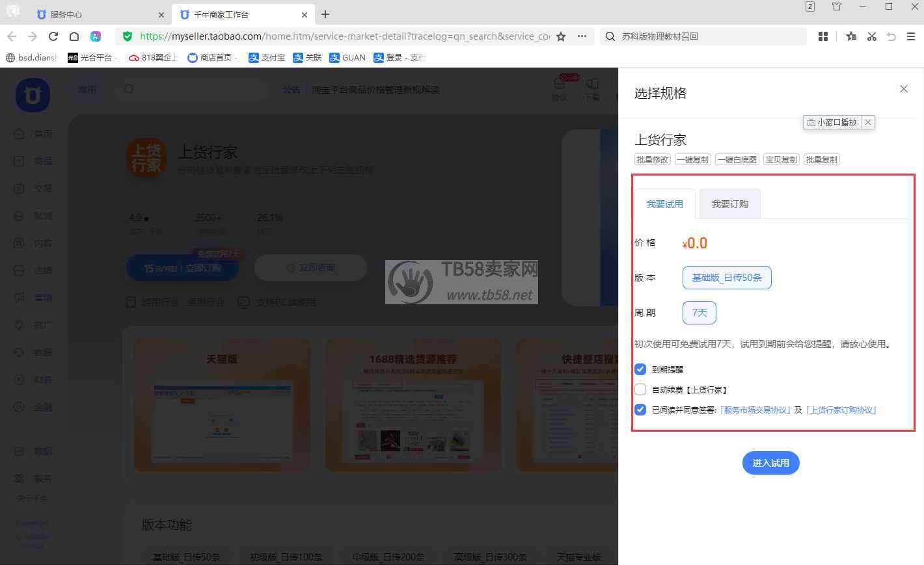
Task: Open the AI assistant icon in toolbar
Action: click(96, 36)
